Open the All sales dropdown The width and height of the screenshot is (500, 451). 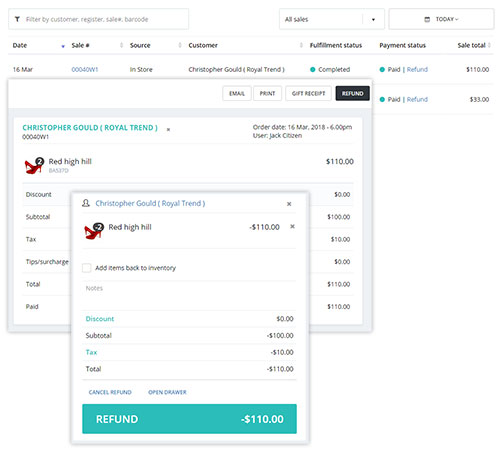tap(332, 19)
